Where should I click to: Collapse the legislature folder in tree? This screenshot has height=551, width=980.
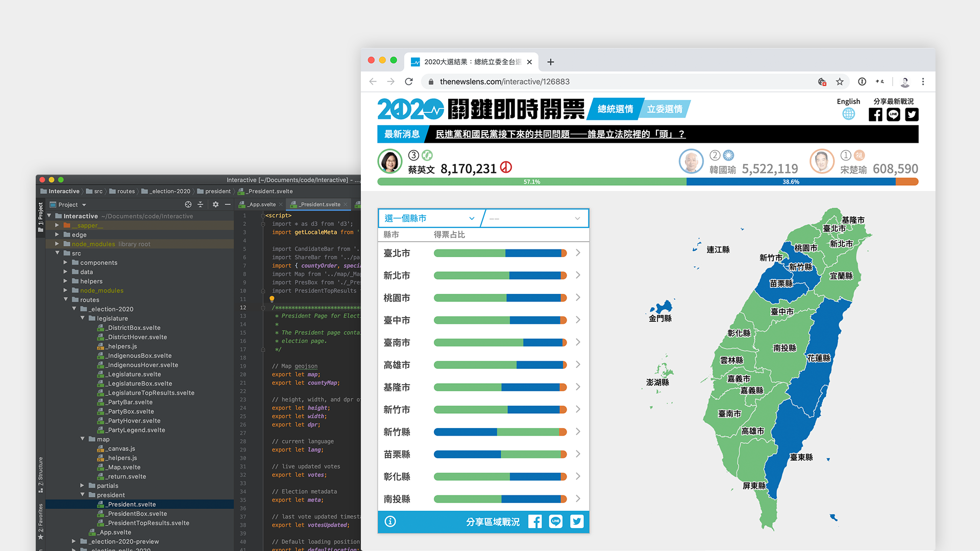point(83,318)
